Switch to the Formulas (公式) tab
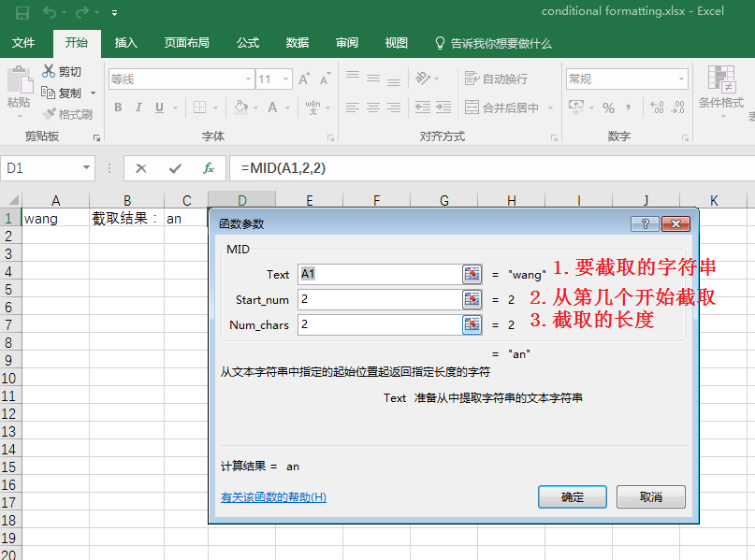The width and height of the screenshot is (755, 560). pos(248,43)
